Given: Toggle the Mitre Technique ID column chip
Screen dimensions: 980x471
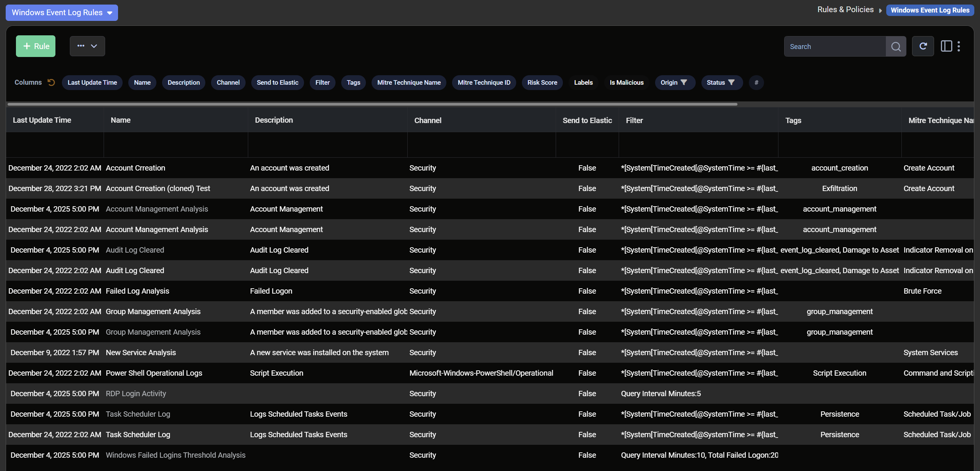Looking at the screenshot, I should [x=484, y=82].
